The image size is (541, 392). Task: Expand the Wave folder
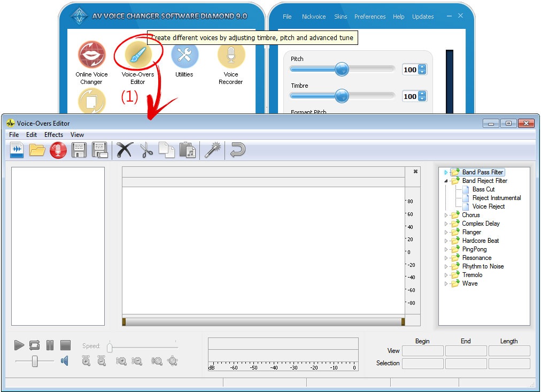coord(446,283)
